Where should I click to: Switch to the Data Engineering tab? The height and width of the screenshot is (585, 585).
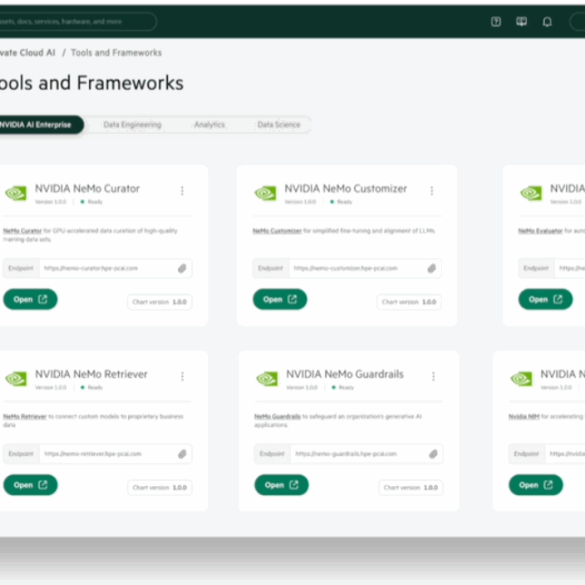(132, 125)
